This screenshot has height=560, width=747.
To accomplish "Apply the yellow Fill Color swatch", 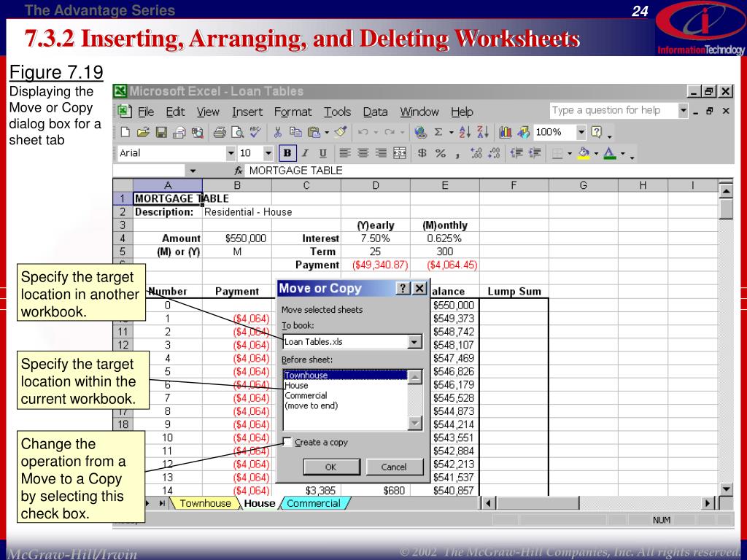I will tap(584, 153).
